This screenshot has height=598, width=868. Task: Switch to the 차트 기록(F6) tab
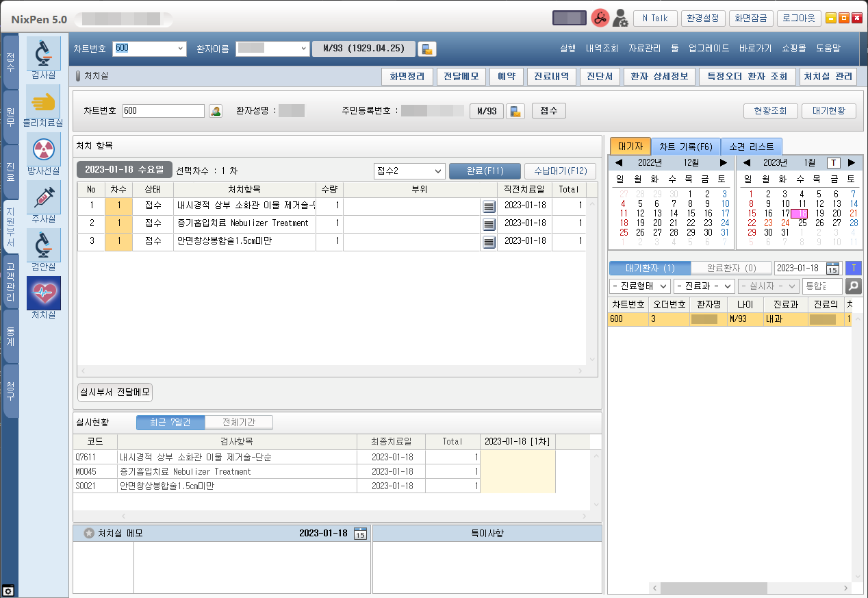click(685, 147)
